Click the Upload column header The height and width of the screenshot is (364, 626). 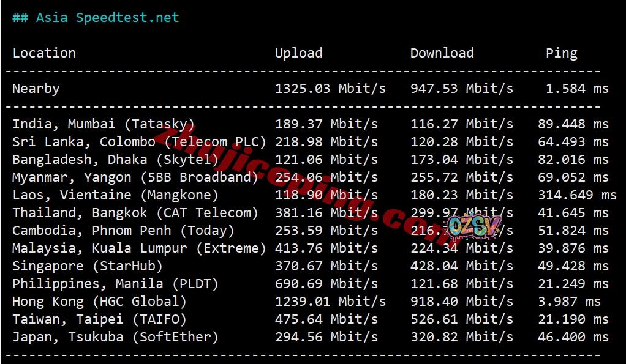coord(298,53)
